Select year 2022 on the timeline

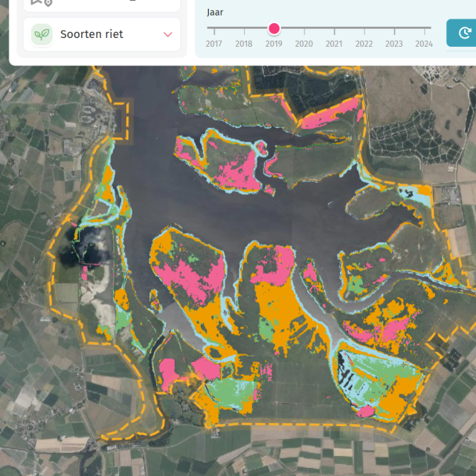(364, 44)
